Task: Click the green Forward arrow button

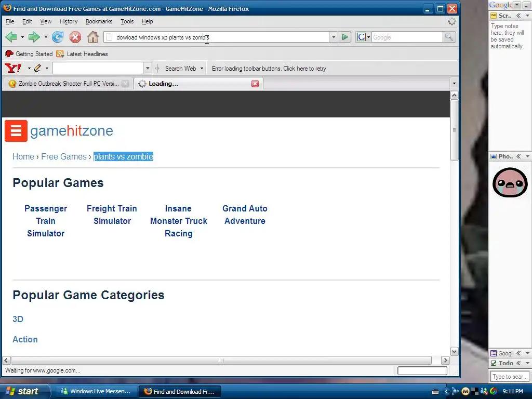Action: 34,37
